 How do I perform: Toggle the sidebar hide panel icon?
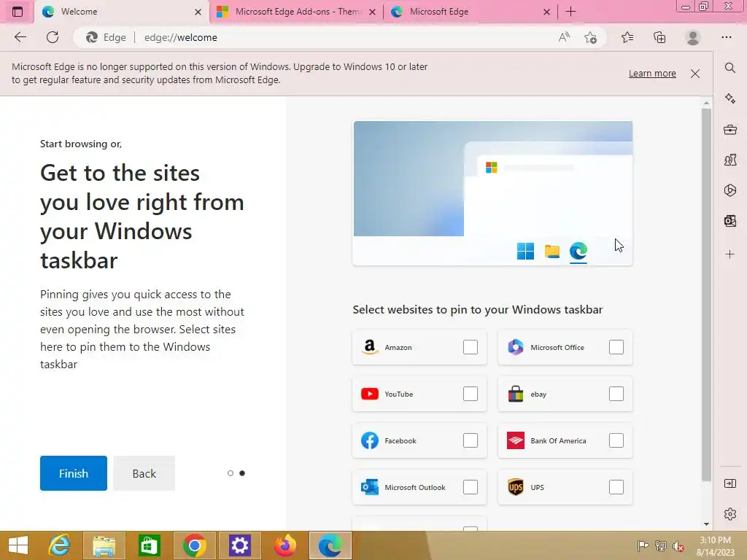(729, 483)
